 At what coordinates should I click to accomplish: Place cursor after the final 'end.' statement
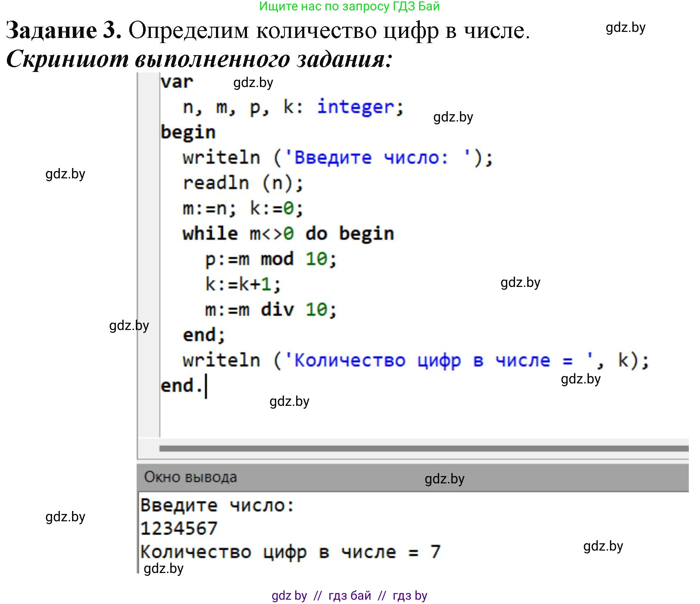[206, 386]
